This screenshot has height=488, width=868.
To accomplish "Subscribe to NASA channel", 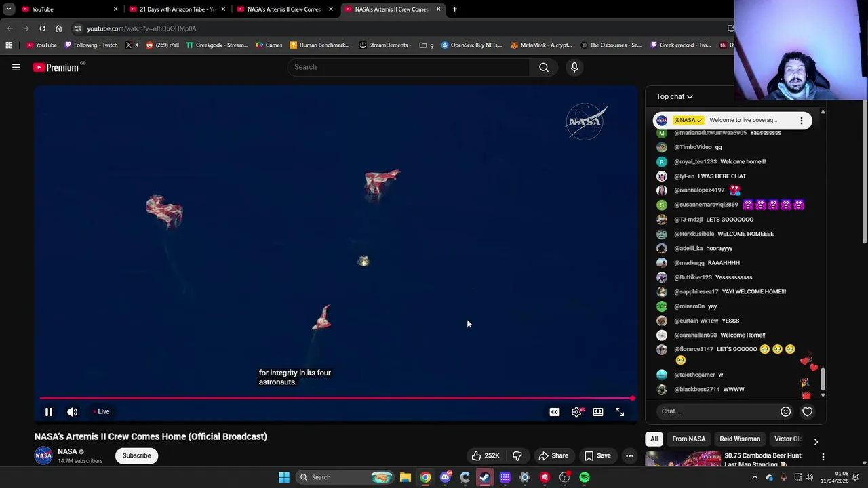I will click(x=136, y=455).
